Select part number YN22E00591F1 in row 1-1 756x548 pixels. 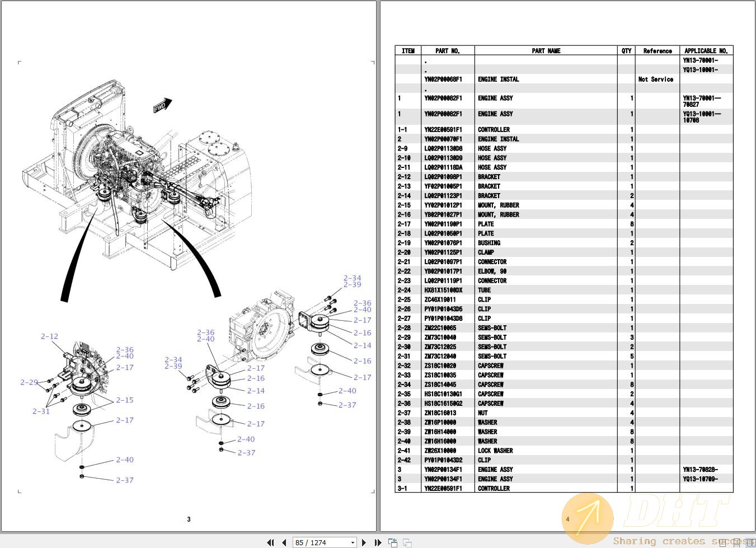(x=443, y=130)
